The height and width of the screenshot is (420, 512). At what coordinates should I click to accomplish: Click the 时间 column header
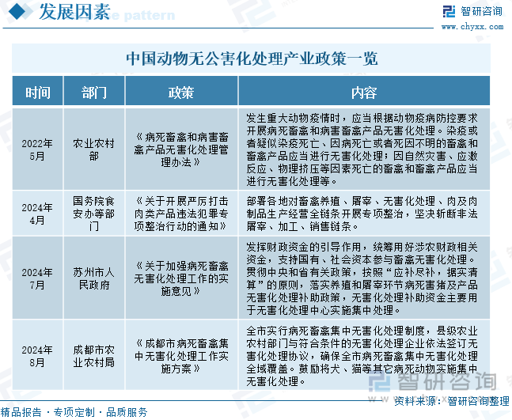click(38, 93)
